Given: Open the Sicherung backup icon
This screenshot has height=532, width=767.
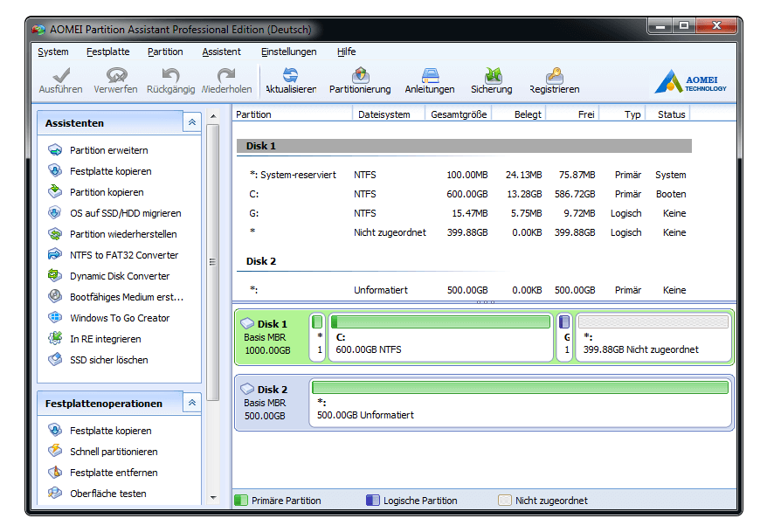Looking at the screenshot, I should (493, 75).
